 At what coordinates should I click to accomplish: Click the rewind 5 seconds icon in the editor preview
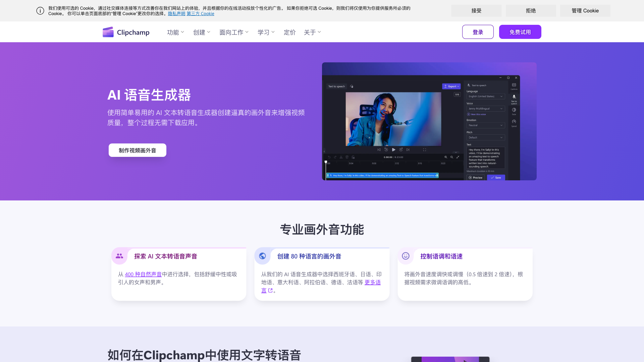(386, 150)
